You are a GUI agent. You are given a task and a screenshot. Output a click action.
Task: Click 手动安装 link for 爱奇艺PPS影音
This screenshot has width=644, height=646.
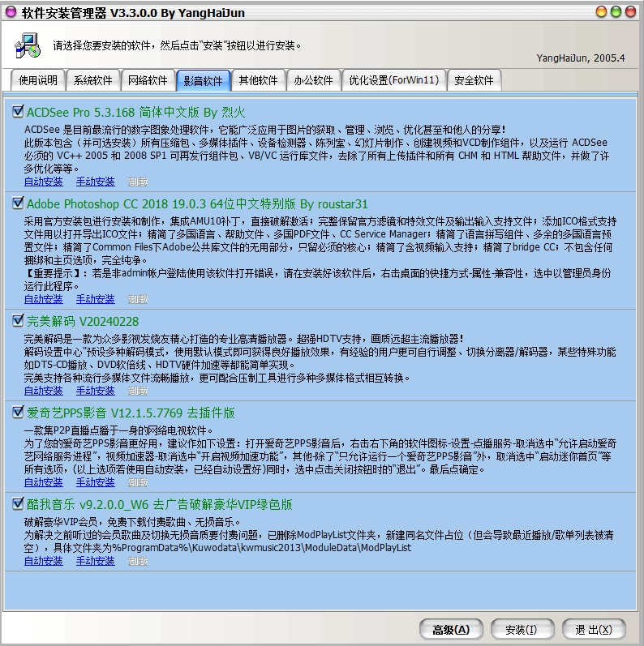pos(95,482)
